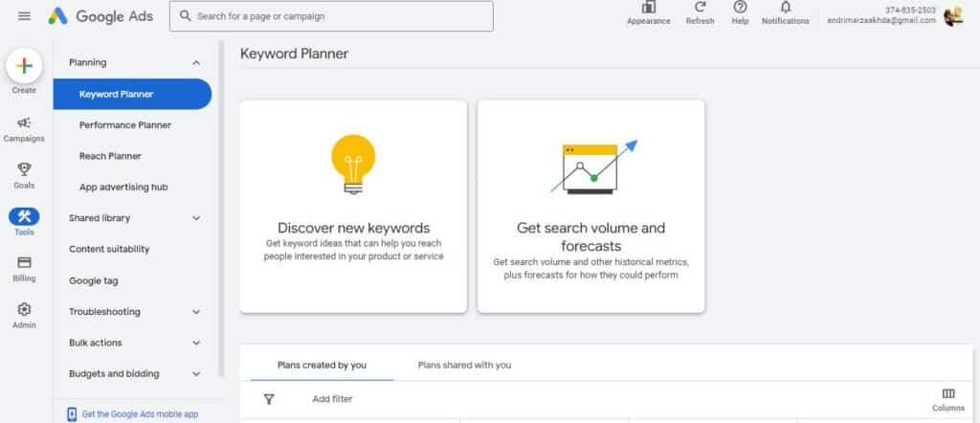Open Google tag page
Viewport: 980px width, 423px height.
[93, 280]
